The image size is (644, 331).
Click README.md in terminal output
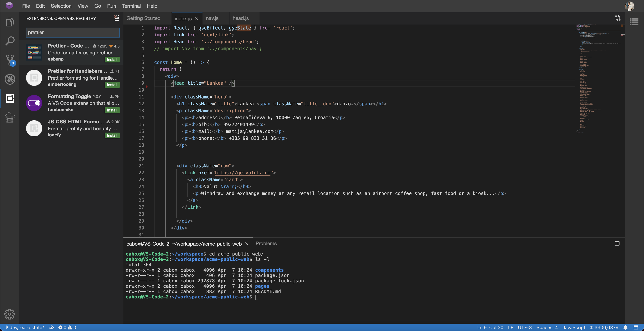pos(268,292)
